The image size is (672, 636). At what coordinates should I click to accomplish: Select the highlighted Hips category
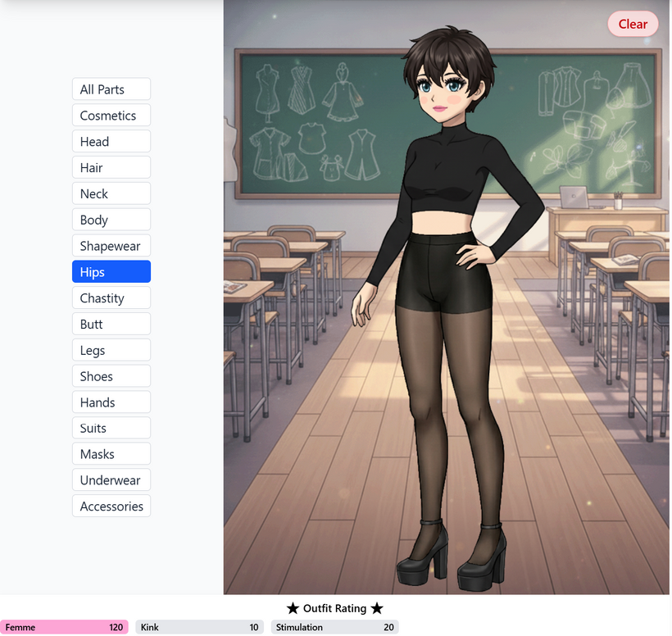111,272
